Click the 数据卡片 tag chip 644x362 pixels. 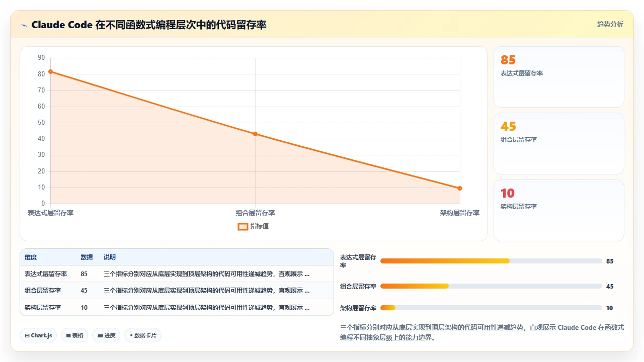143,335
